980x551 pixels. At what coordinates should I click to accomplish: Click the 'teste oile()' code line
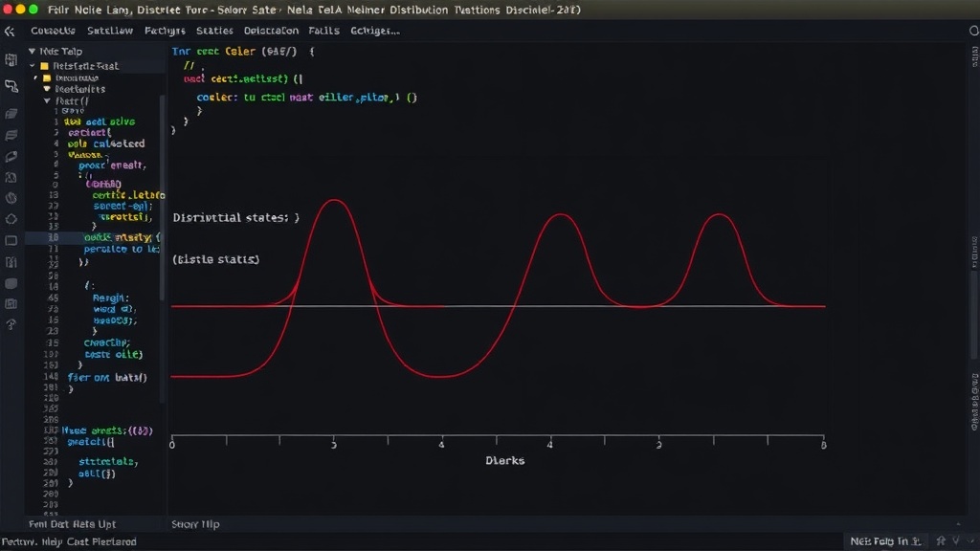coord(114,354)
